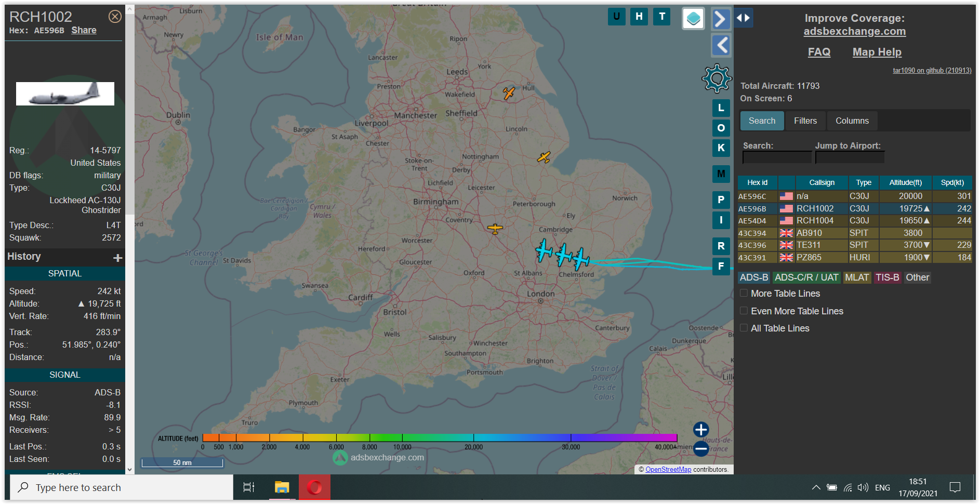Sort table by Type column
980x504 pixels.
pyautogui.click(x=864, y=182)
